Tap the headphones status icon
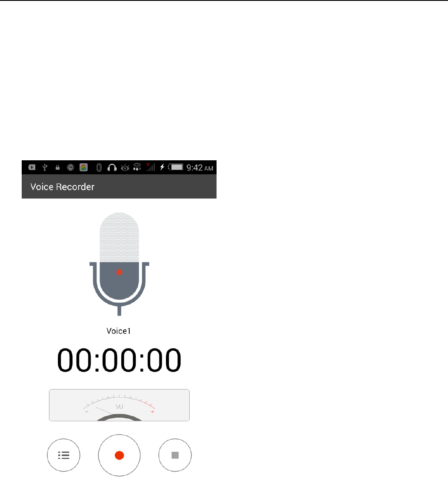Image resolution: width=448 pixels, height=480 pixels. pyautogui.click(x=112, y=168)
